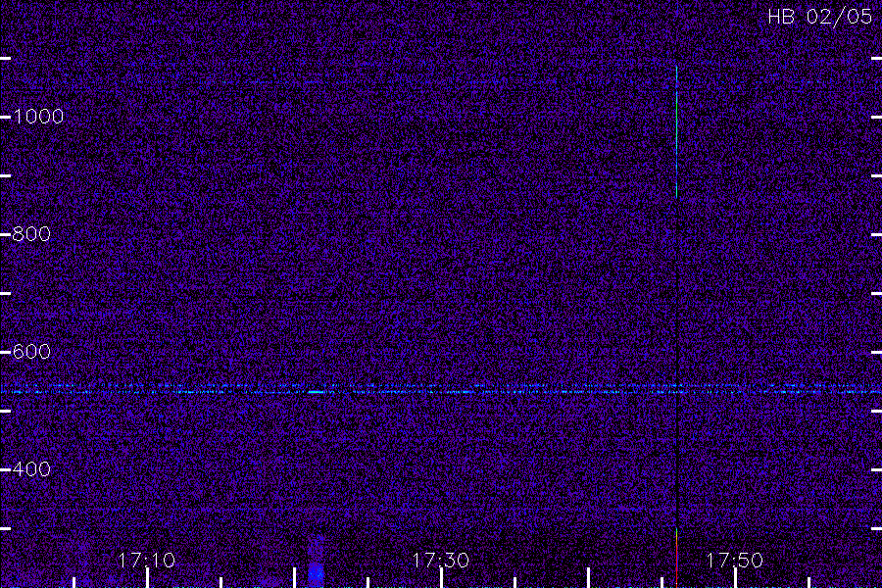The height and width of the screenshot is (588, 882).
Task: Click the bright burst on the horizontal signal line
Action: (317, 392)
